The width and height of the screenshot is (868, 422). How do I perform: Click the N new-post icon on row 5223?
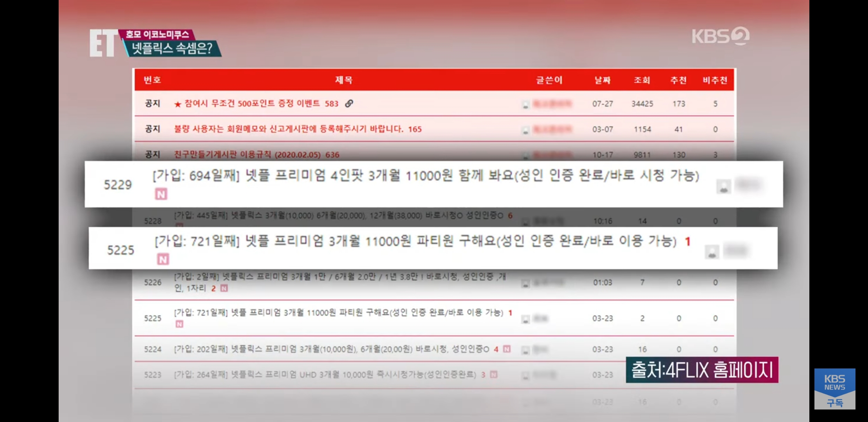pos(494,375)
